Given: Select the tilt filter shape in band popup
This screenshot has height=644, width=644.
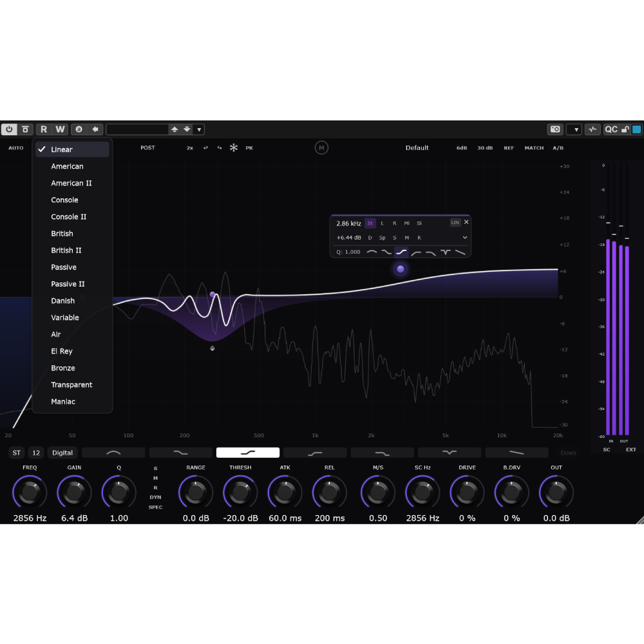Looking at the screenshot, I should 460,252.
